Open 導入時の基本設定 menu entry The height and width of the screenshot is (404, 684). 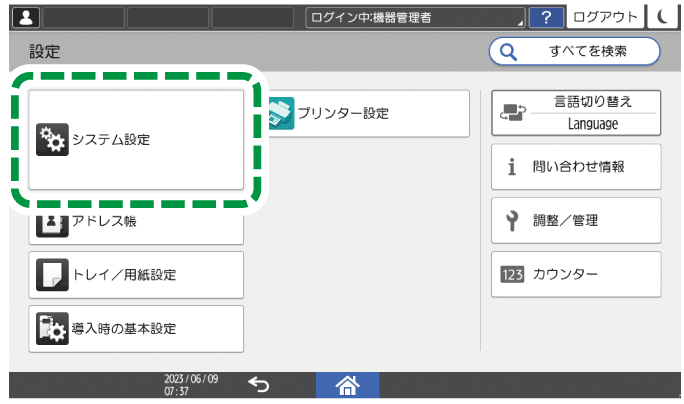tap(136, 329)
